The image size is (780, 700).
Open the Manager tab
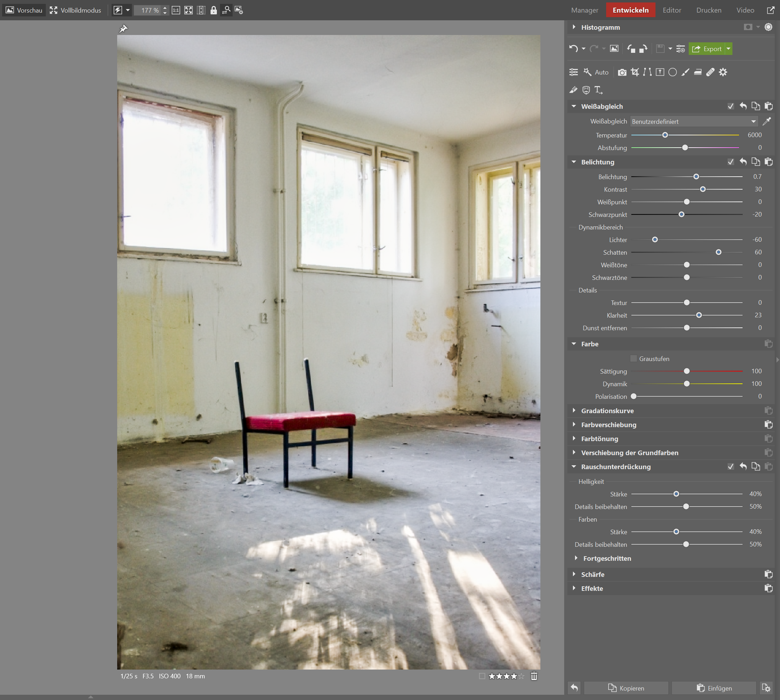[x=584, y=10]
